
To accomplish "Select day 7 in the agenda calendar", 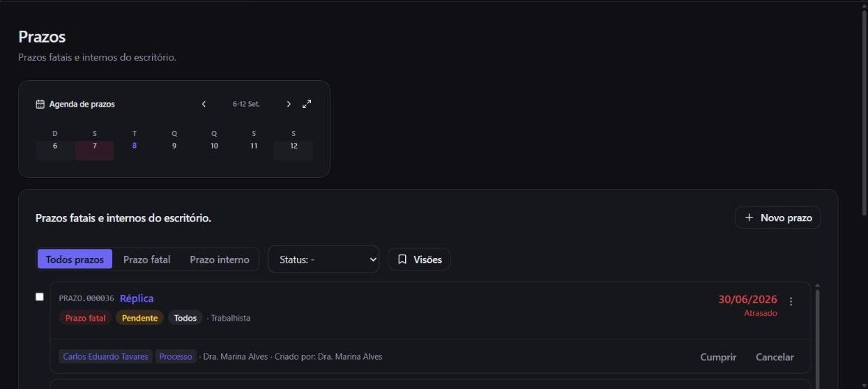I will (95, 146).
